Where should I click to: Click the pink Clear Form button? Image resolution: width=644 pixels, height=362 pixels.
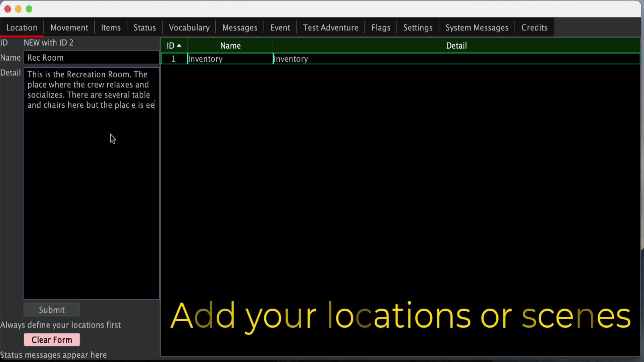point(52,340)
